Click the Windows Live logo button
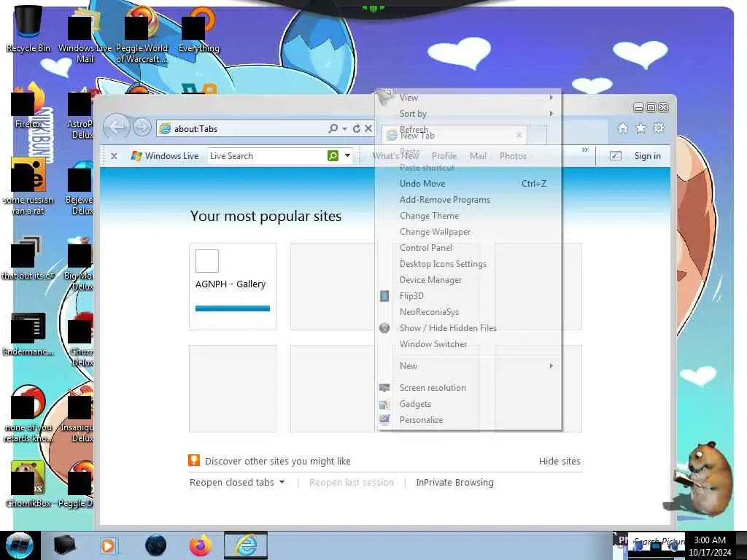 tap(165, 156)
